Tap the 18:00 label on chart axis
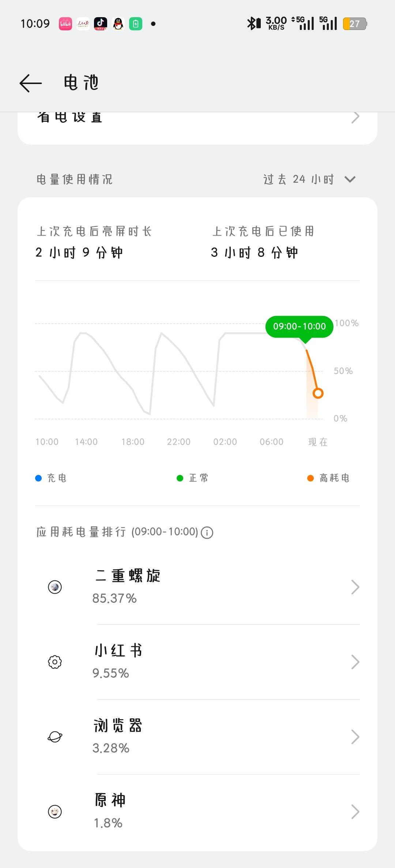Viewport: 395px width, 868px height. point(133,442)
